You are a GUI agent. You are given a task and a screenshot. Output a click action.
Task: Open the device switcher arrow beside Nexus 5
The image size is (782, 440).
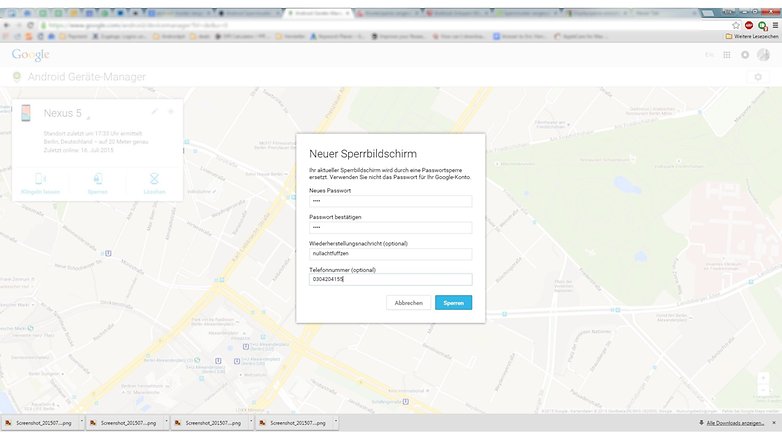88,118
